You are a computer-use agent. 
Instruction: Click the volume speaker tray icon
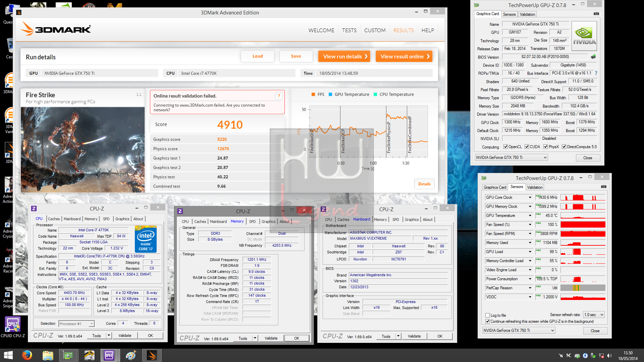click(609, 356)
